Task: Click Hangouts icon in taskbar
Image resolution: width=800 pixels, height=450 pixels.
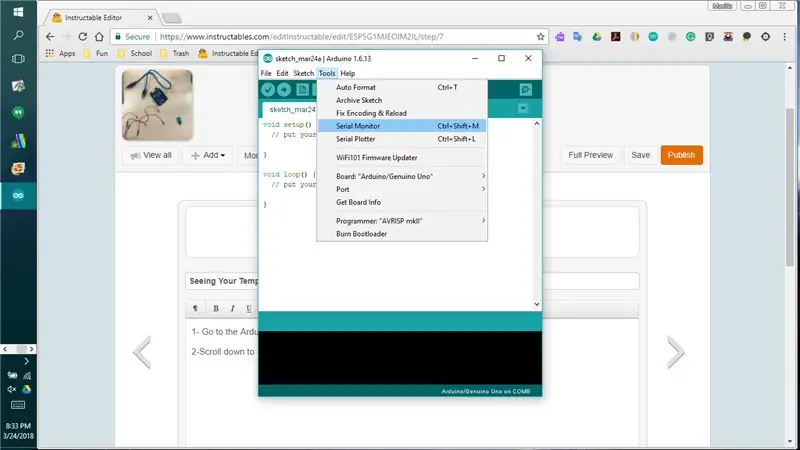Action: click(x=18, y=112)
